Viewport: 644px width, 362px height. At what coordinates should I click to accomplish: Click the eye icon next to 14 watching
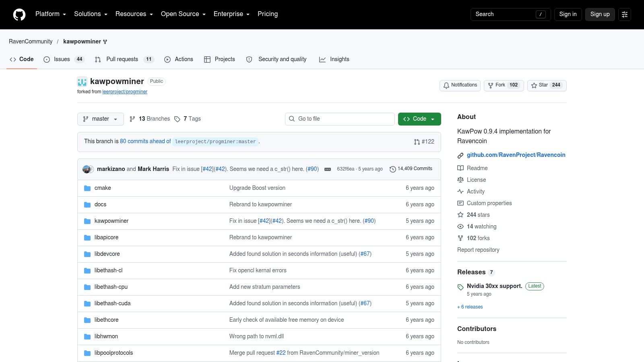click(460, 226)
